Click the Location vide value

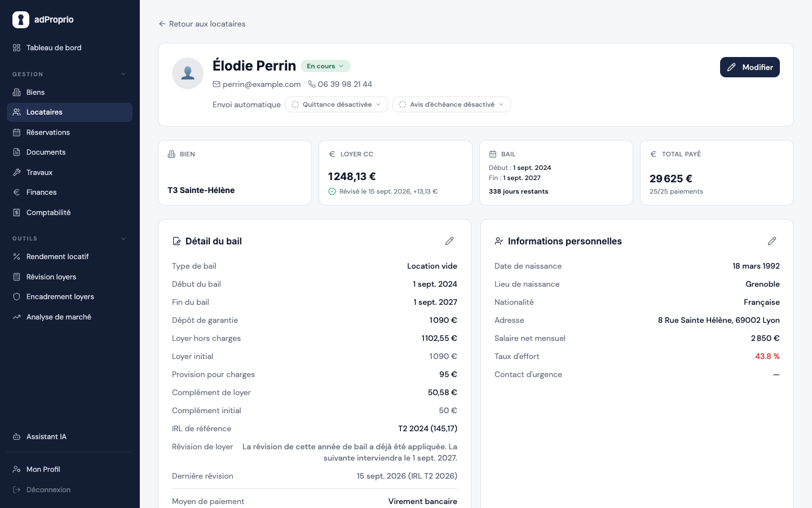(x=432, y=266)
